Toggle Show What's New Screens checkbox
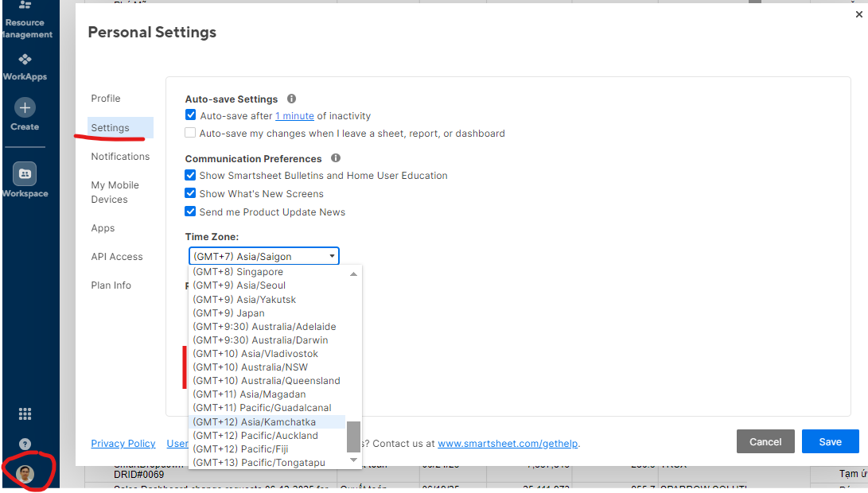Screen dimensions: 868x493 (190, 193)
